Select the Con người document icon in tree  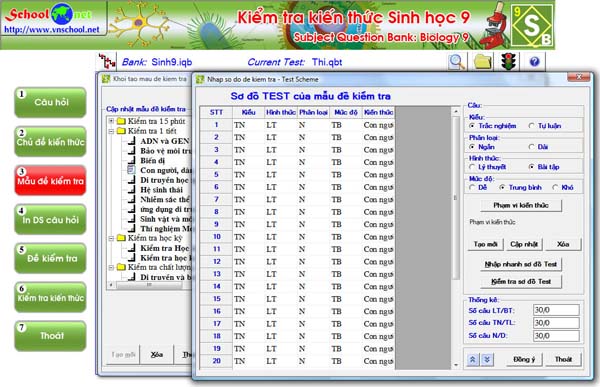(131, 170)
